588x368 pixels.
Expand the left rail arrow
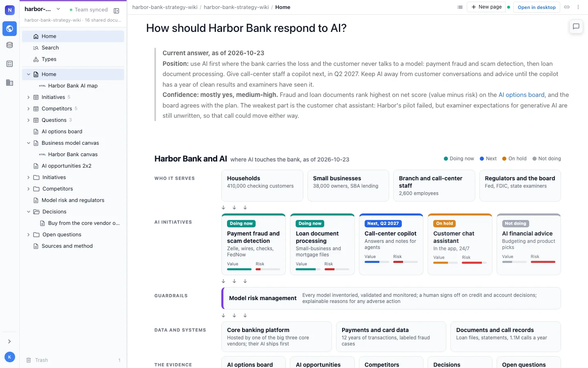[x=9, y=341]
